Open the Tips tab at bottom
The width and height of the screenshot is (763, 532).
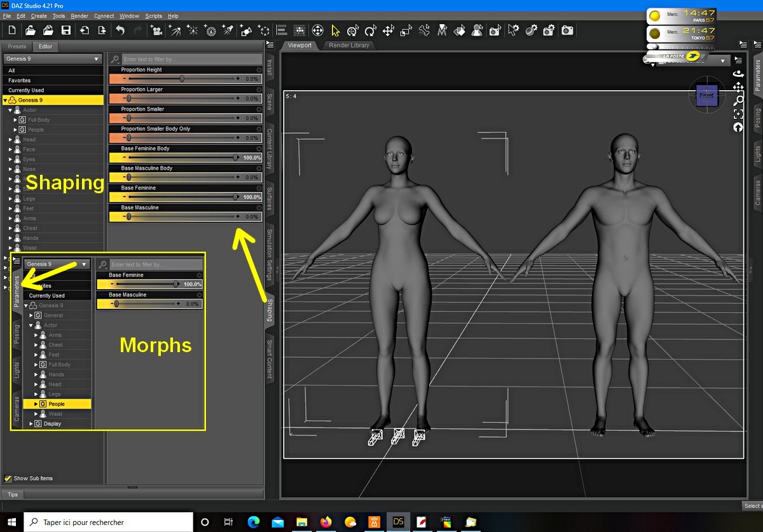click(x=13, y=494)
